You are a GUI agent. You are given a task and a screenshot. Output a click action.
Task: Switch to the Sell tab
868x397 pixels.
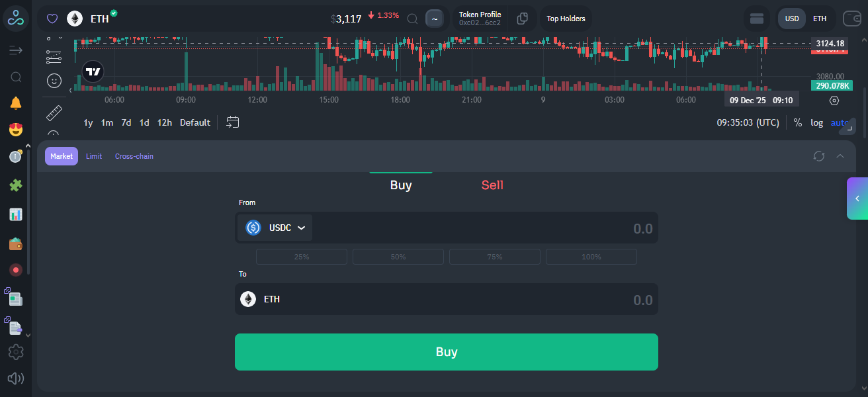coord(492,185)
